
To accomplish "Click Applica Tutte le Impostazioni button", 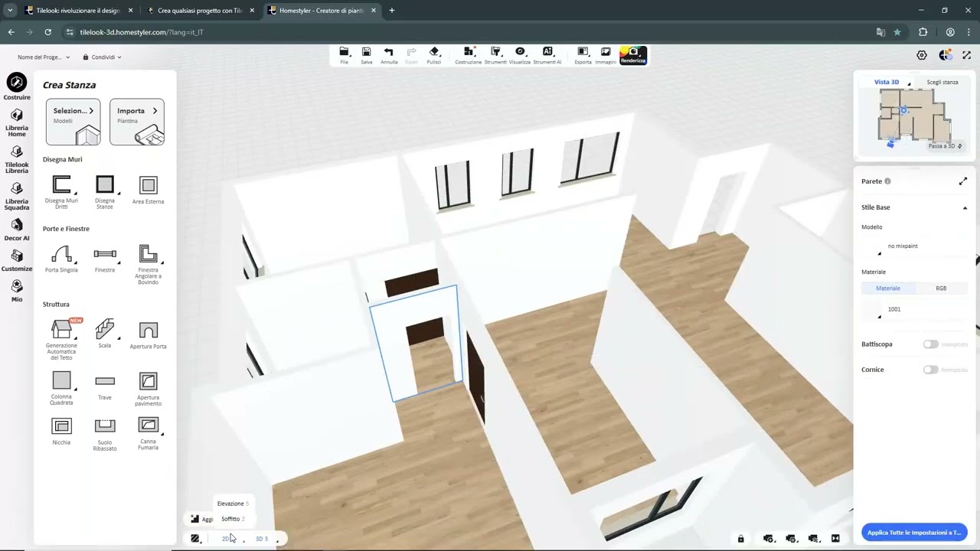I will point(914,533).
